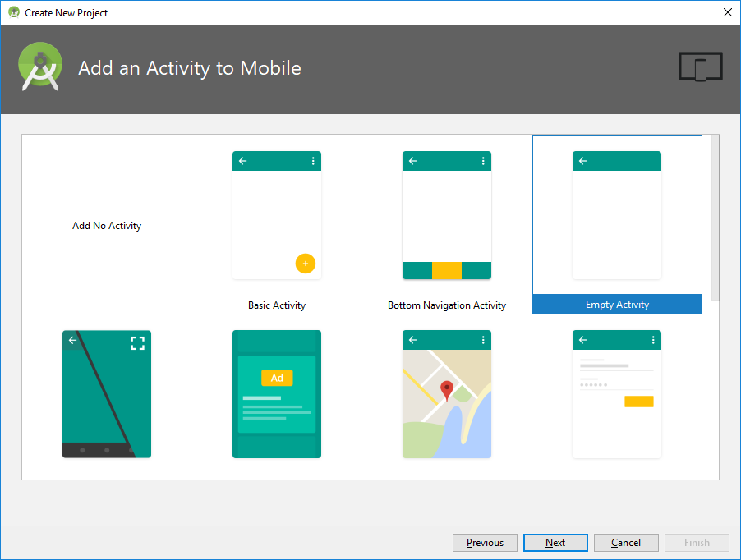Click the Previous button
This screenshot has height=560, width=741.
click(484, 542)
